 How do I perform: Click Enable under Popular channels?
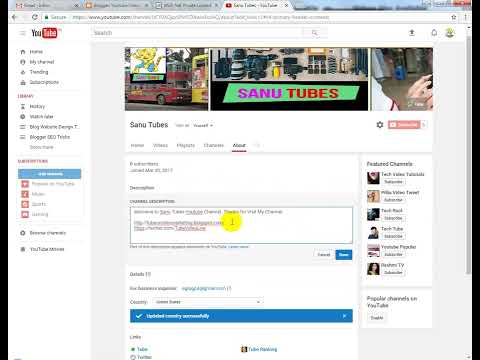click(377, 318)
